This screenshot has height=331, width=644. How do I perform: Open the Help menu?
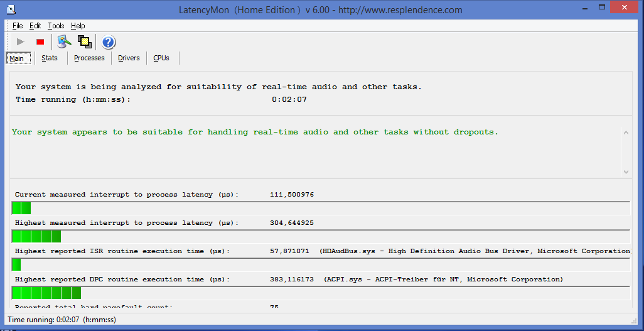tap(78, 26)
